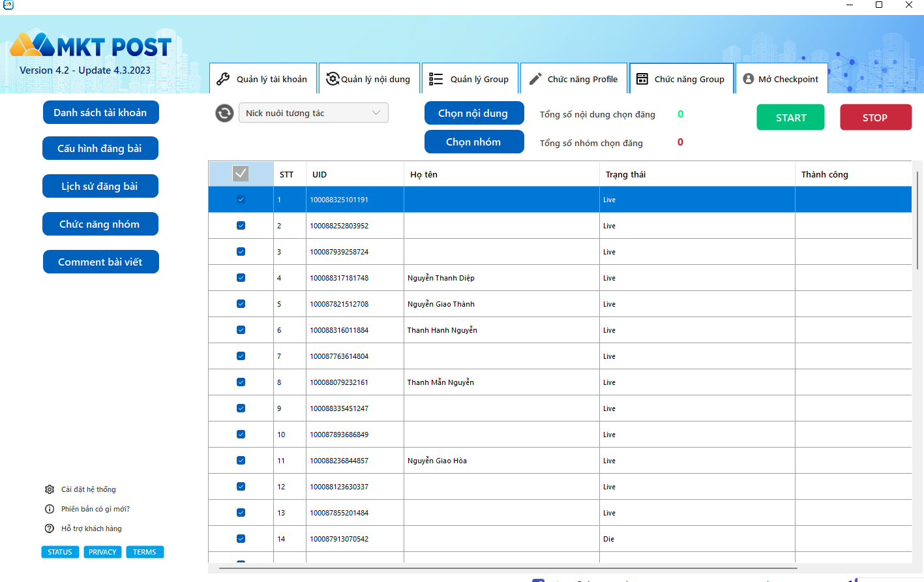
Task: Open Cài đặt hệ thống link
Action: 89,489
